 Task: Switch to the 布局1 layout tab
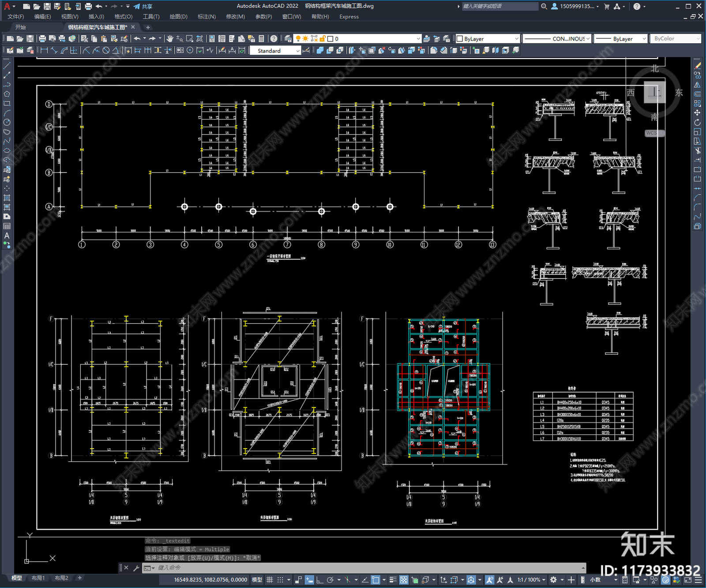click(38, 578)
